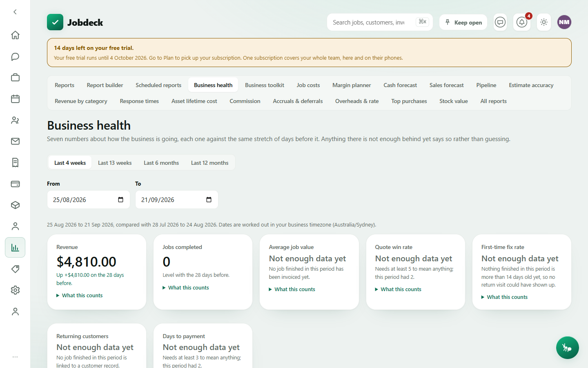Toggle the light/dark theme sun icon
The image size is (588, 368).
tap(544, 22)
